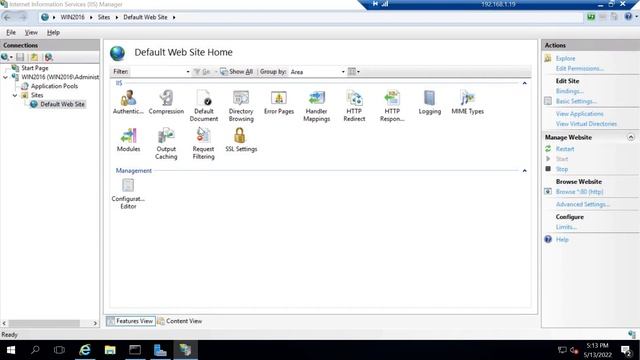Open Default Document feature
The image size is (640, 360).
point(204,106)
